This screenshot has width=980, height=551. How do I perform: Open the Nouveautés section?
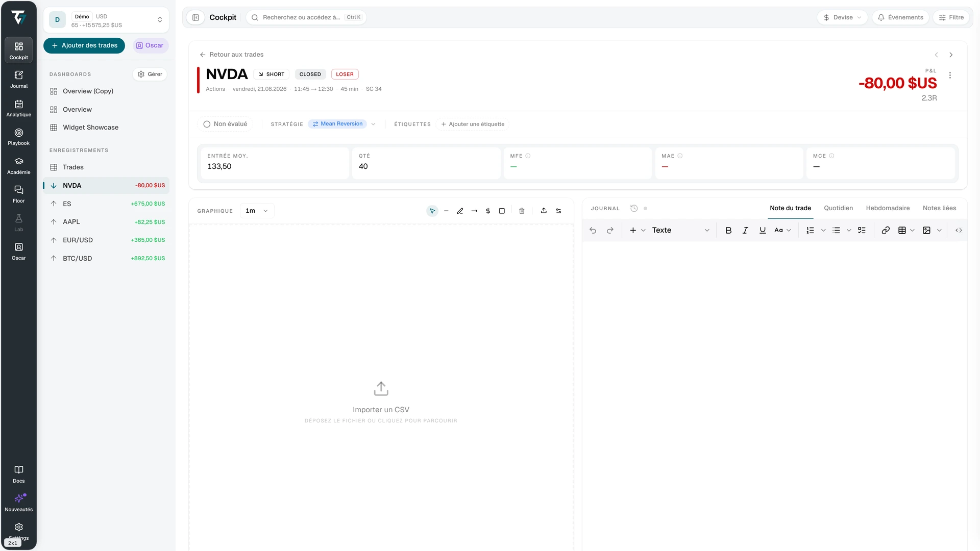tap(18, 503)
